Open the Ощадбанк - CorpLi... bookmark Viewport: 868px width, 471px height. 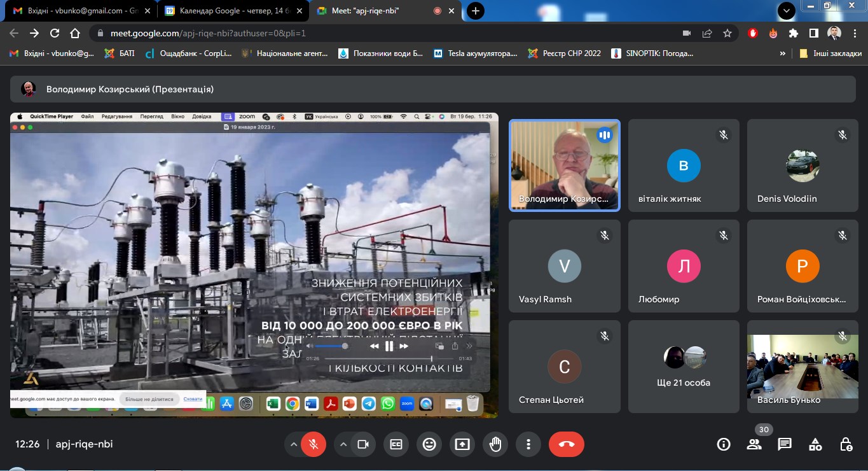pos(189,53)
